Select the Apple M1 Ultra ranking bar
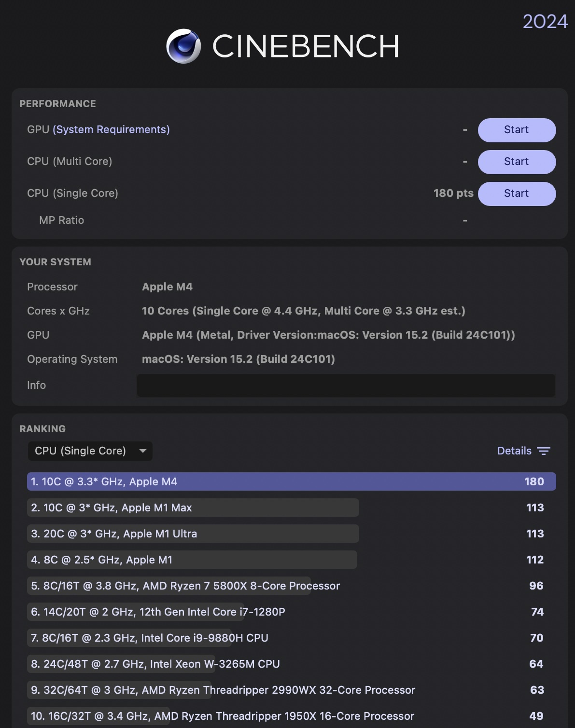Viewport: 575px width, 728px height. (193, 534)
